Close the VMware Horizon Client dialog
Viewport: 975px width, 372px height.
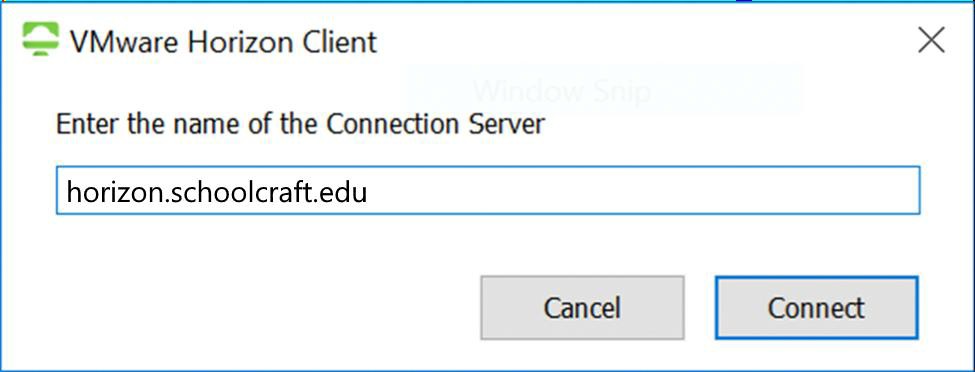(931, 40)
